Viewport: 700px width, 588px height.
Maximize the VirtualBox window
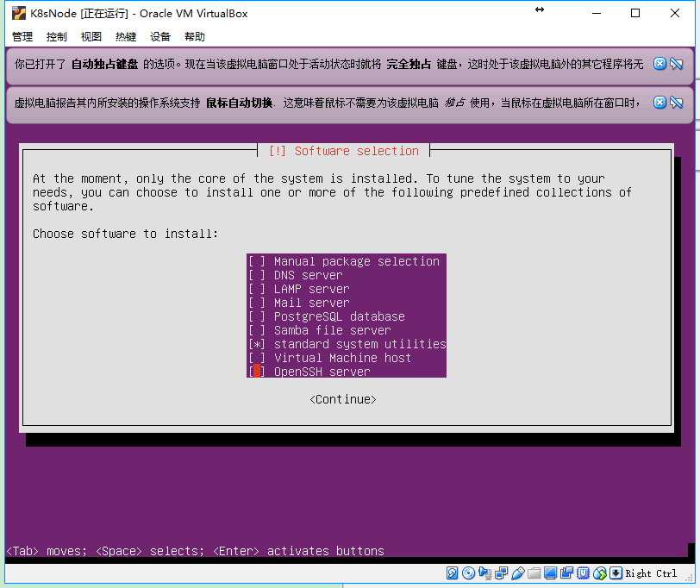click(x=635, y=14)
